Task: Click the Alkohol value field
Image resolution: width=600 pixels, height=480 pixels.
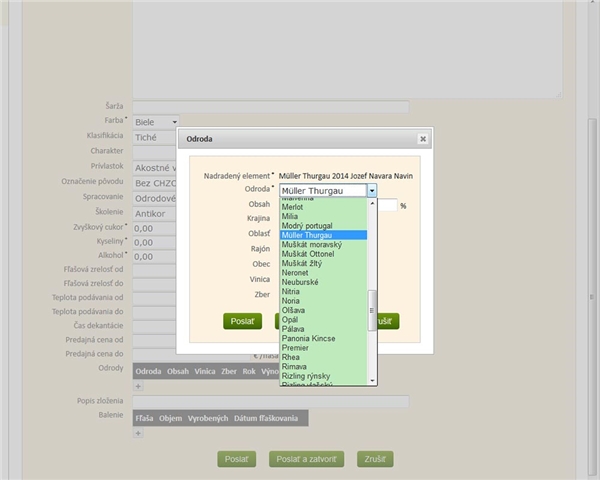Action: (154, 256)
